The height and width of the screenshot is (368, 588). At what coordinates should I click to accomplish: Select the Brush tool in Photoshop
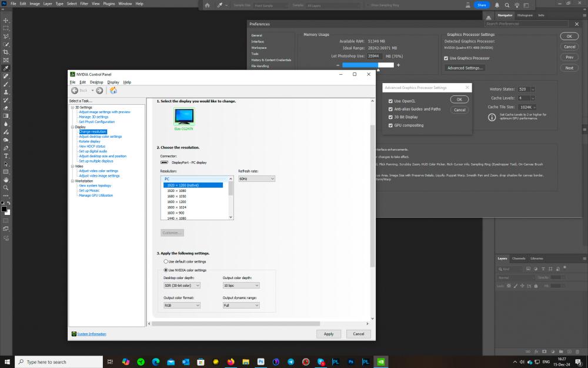[x=6, y=84]
